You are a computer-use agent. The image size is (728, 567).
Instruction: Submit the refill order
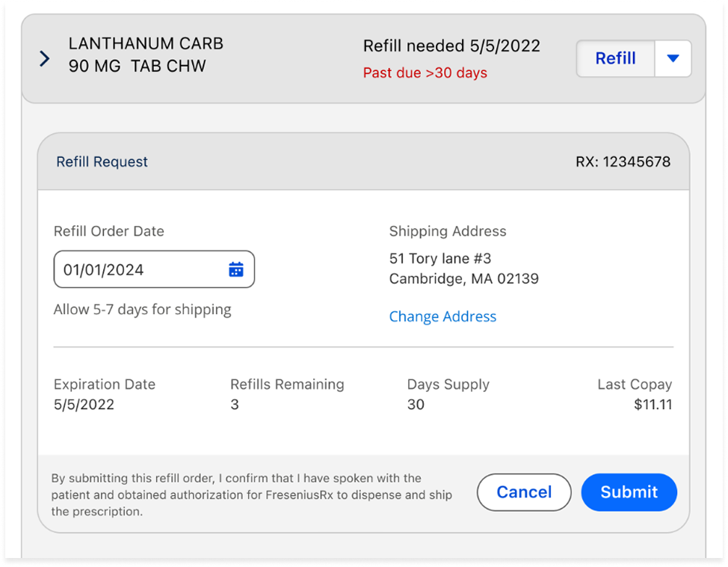(x=629, y=492)
